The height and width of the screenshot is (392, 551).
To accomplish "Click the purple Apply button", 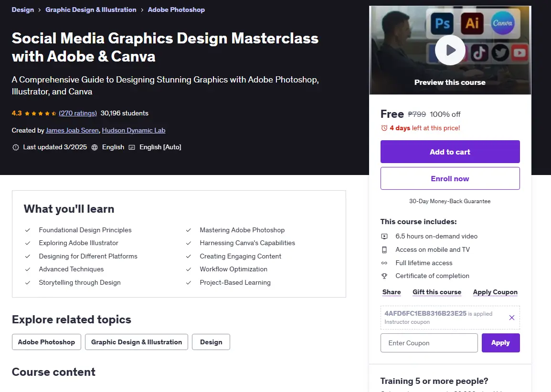I will pyautogui.click(x=500, y=343).
